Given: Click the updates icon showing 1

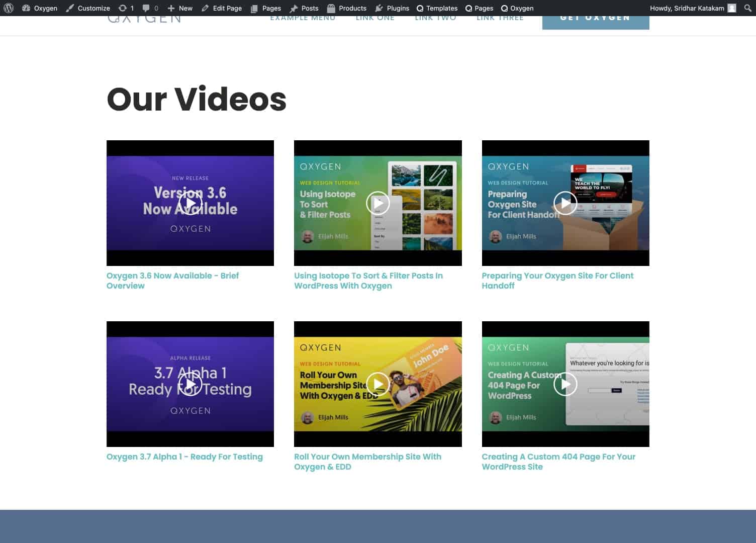Looking at the screenshot, I should [x=126, y=8].
